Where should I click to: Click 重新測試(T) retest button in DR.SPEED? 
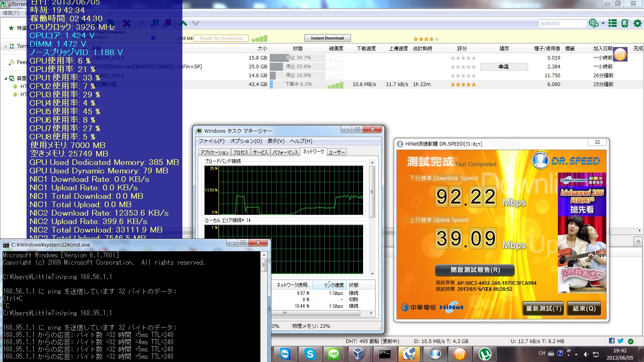click(543, 309)
